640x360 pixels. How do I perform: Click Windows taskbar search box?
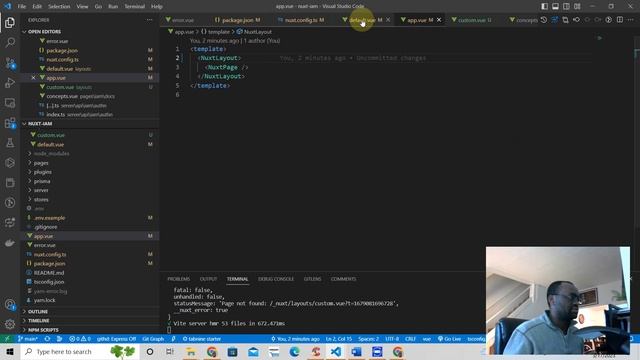80,351
